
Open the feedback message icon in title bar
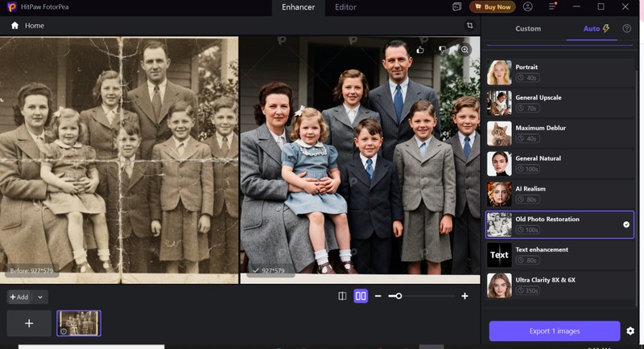click(456, 6)
